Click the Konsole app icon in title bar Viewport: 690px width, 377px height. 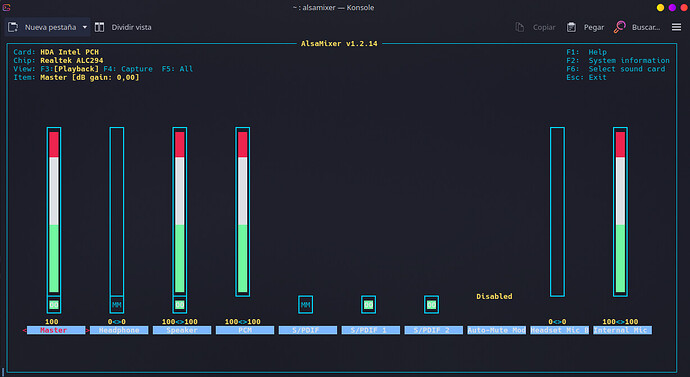[x=6, y=7]
